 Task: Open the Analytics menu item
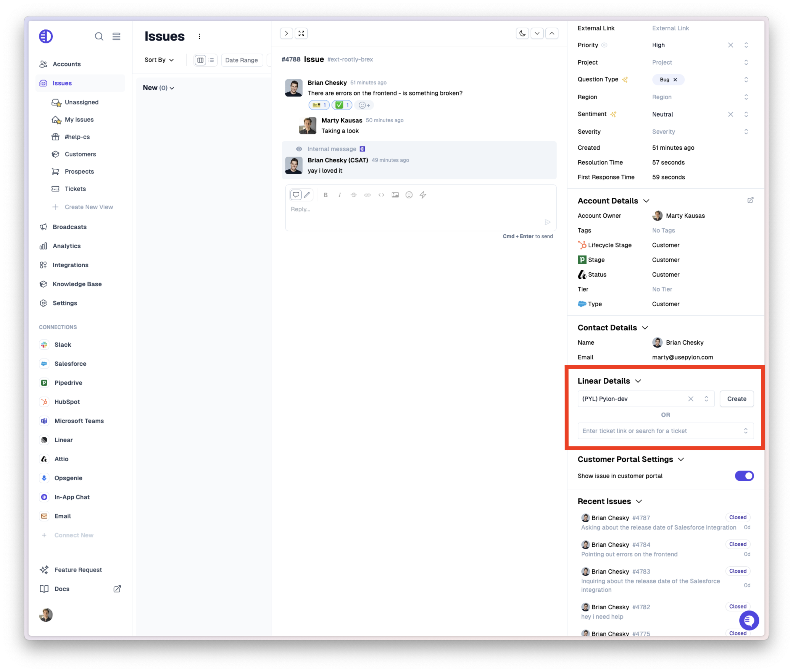tap(67, 246)
